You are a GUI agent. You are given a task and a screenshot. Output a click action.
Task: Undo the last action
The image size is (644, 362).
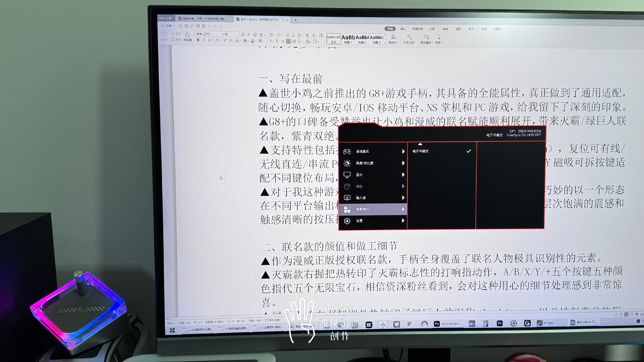coord(210,26)
